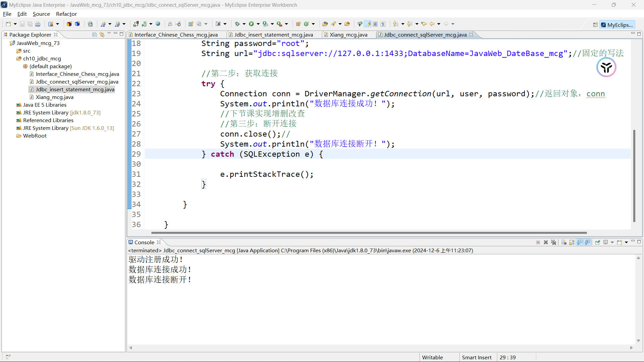Screen dimensions: 644x362
Task: Click Remove Launch X icon in Console
Action: click(546, 242)
